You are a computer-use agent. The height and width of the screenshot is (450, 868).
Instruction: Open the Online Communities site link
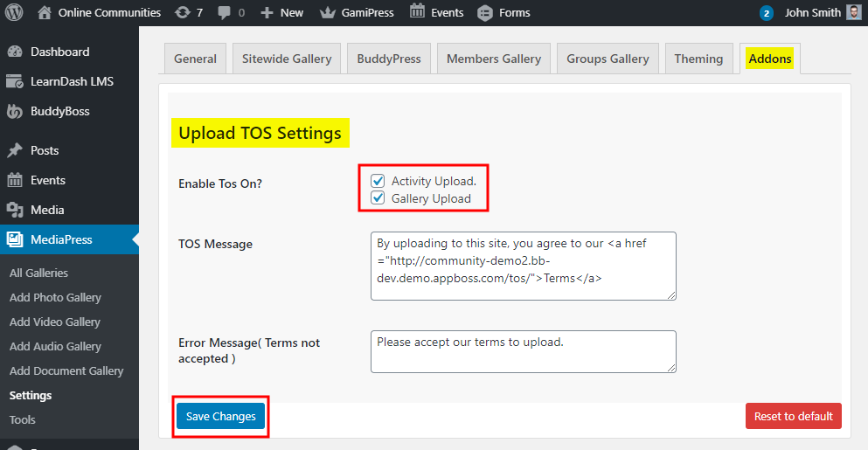click(x=109, y=13)
